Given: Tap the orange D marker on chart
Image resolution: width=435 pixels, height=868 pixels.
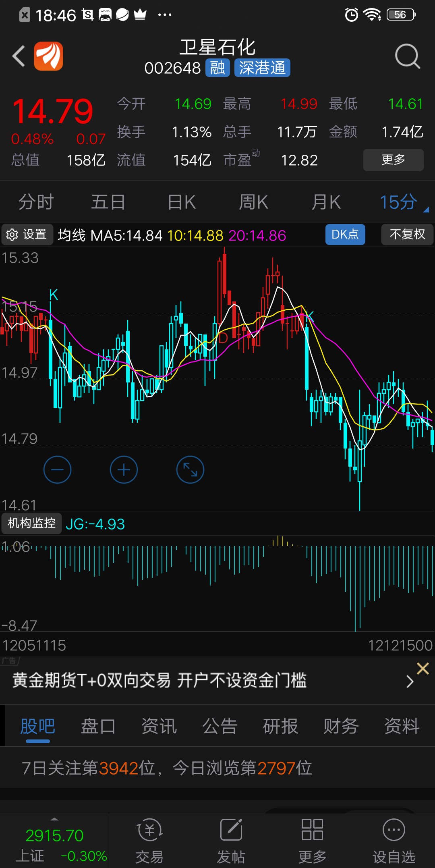Looking at the screenshot, I should pos(223,338).
